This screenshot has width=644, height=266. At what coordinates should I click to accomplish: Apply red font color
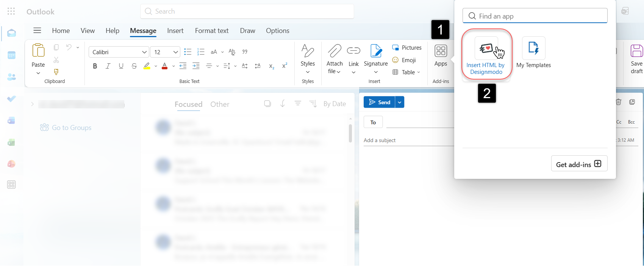click(164, 66)
